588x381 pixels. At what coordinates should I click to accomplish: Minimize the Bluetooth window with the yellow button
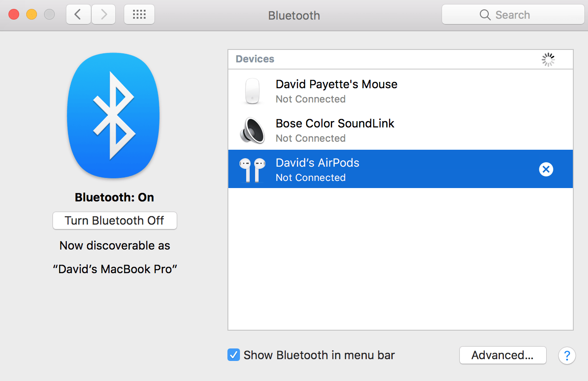tap(32, 14)
